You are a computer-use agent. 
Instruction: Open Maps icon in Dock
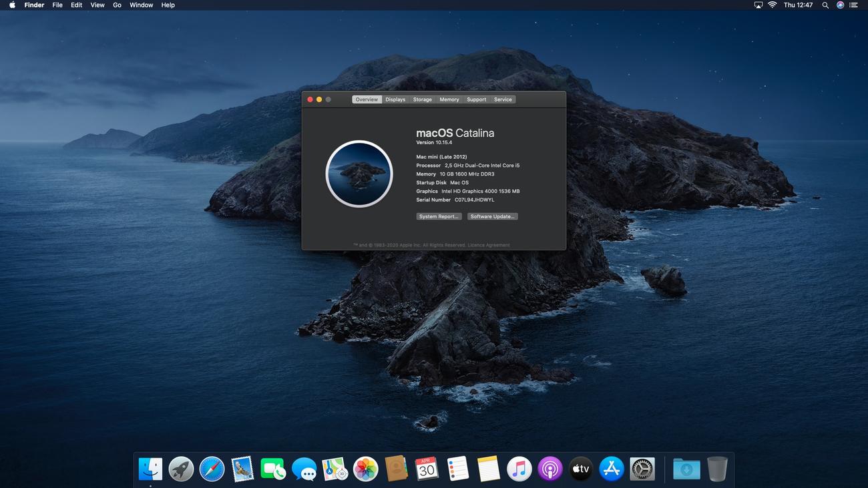(x=335, y=469)
